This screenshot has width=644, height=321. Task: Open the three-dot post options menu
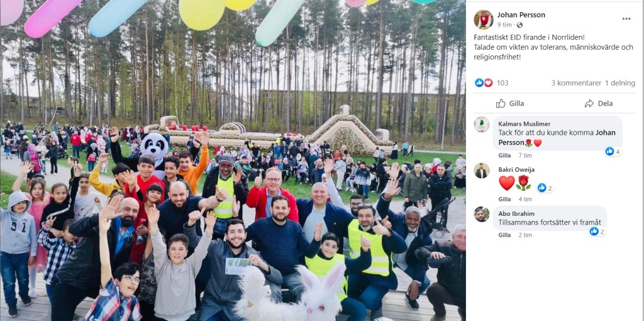tap(626, 18)
